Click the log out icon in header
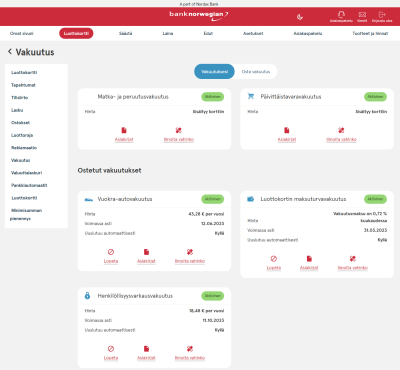 382,14
